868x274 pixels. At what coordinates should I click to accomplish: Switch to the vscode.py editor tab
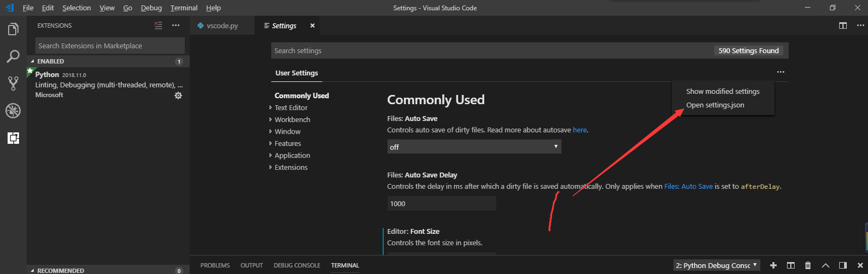[222, 26]
